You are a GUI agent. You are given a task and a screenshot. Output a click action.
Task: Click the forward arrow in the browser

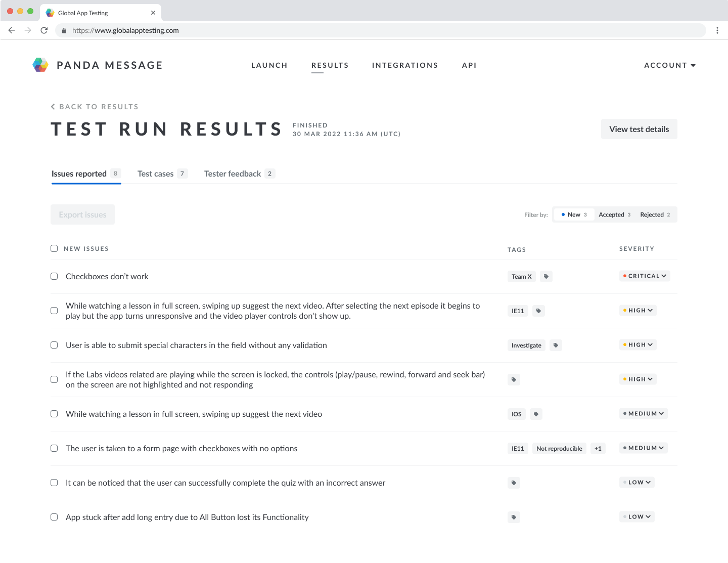pos(28,30)
